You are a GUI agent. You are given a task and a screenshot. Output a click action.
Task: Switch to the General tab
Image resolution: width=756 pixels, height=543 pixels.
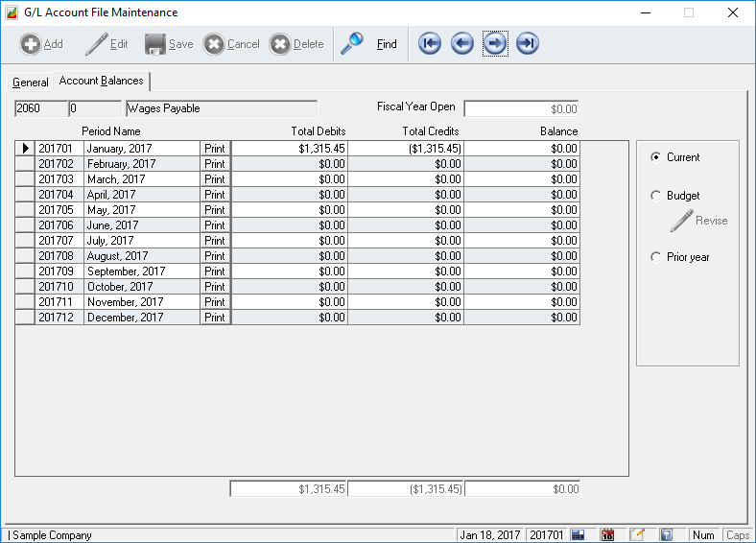(30, 83)
